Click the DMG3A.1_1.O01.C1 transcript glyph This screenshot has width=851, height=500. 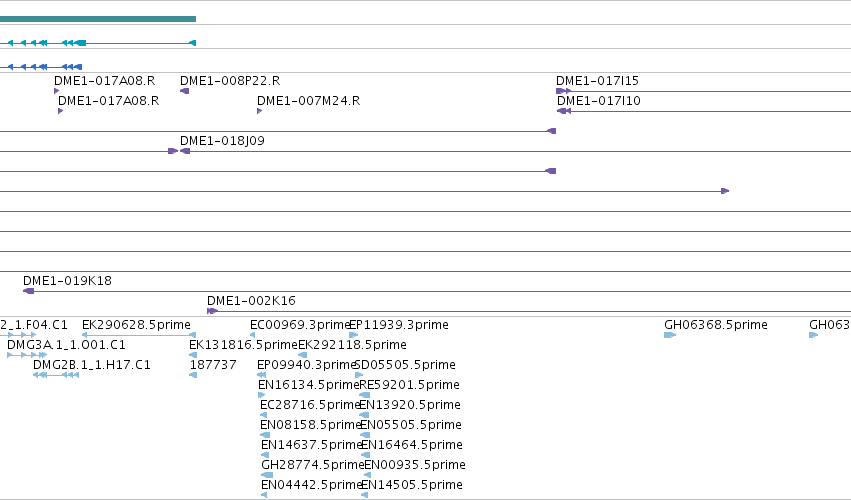pos(27,355)
